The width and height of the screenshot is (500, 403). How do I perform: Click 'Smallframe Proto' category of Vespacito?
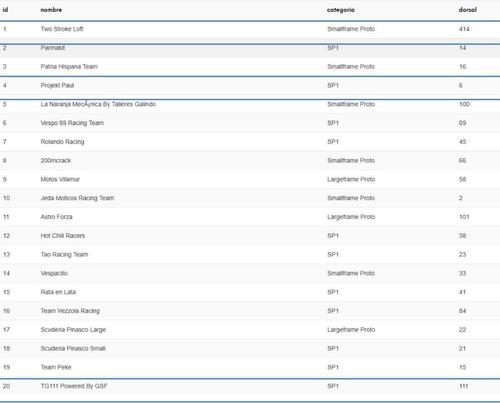351,273
